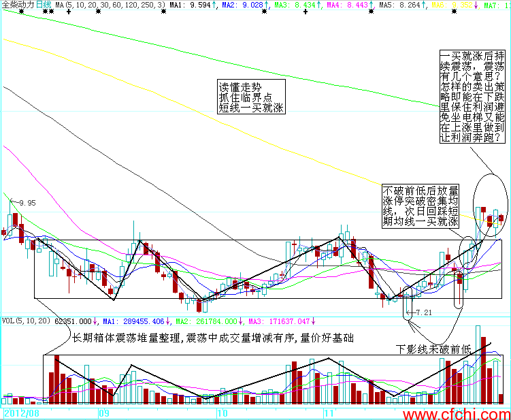The width and height of the screenshot is (511, 420).
Task: Click the star info marker in mid-October
Action: (x=264, y=12)
